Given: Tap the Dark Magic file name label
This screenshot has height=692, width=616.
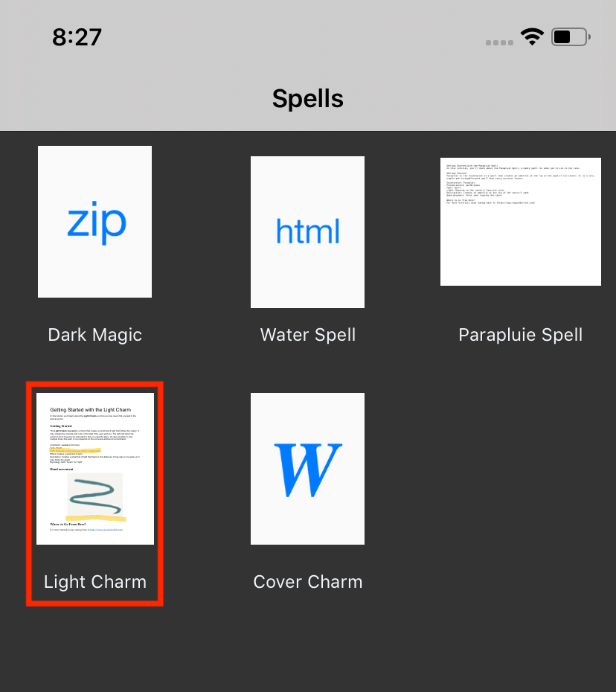Looking at the screenshot, I should 94,335.
